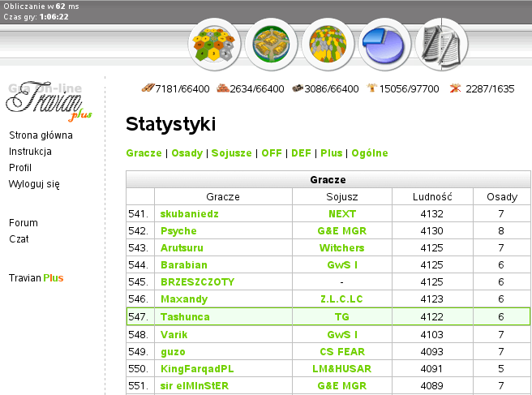This screenshot has height=395, width=532.
Task: Click the clay resource icon
Action: [x=222, y=88]
